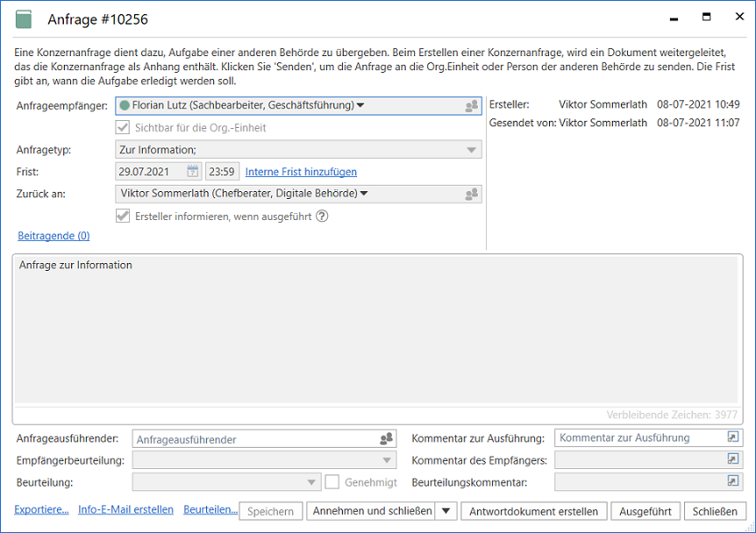Image resolution: width=756 pixels, height=533 pixels.
Task: Open calendar picker next to Frist date
Action: (192, 172)
